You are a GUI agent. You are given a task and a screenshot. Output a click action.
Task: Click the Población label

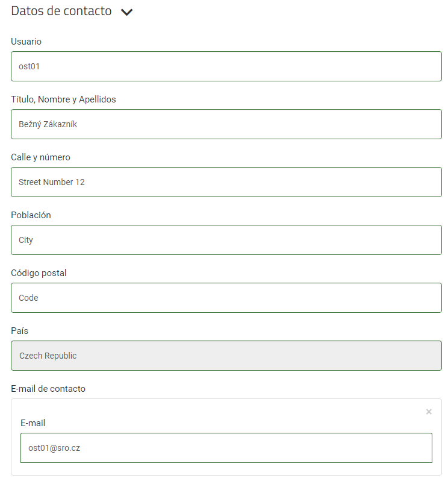pyautogui.click(x=31, y=215)
